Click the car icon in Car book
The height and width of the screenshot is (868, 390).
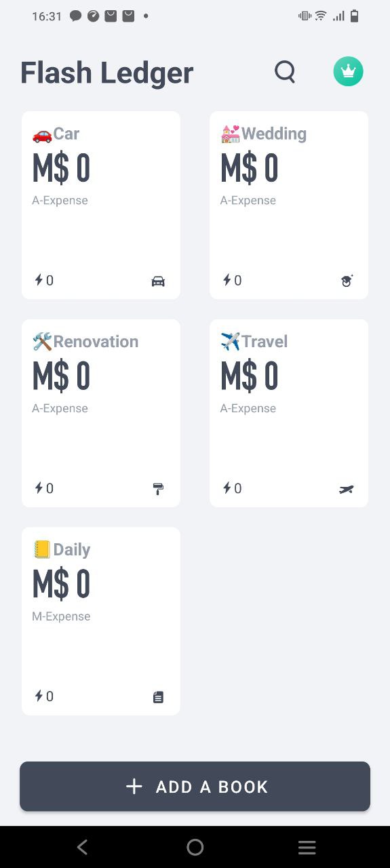158,281
